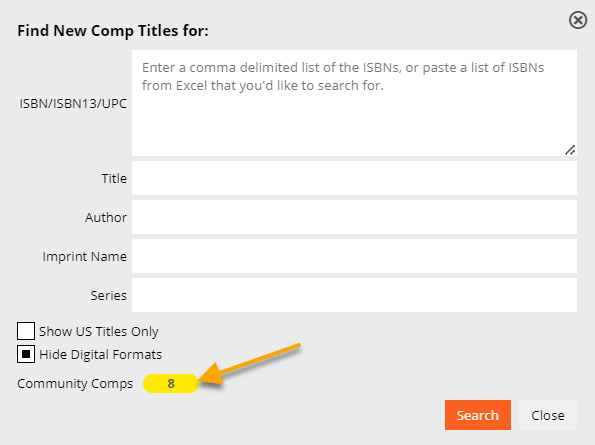The image size is (595, 445).
Task: Focus the Author input field
Action: pos(354,217)
